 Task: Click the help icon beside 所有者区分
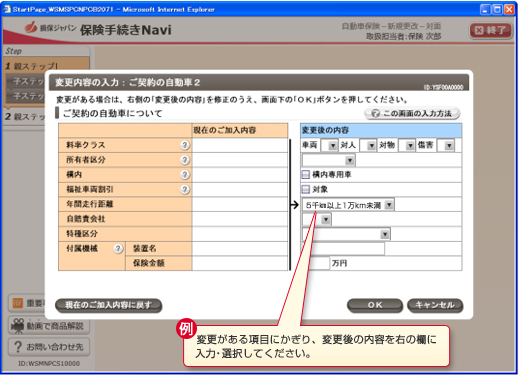coord(185,160)
